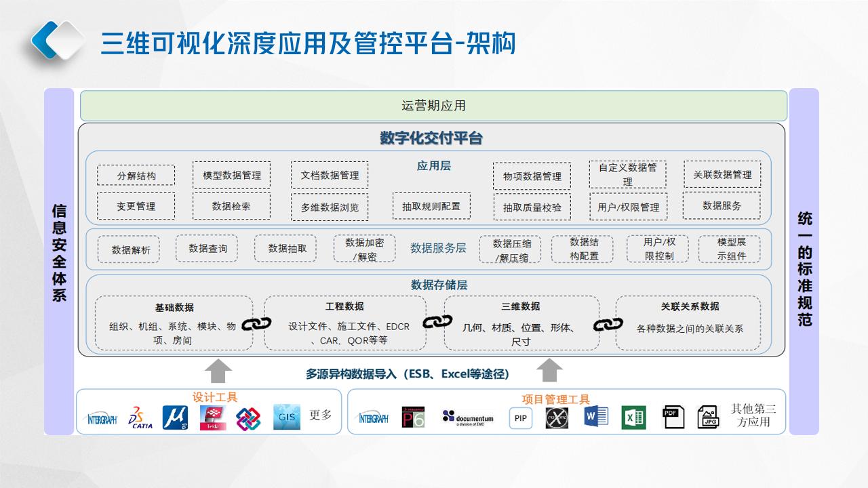Click the gray up arrow above 设计工具

pos(218,371)
